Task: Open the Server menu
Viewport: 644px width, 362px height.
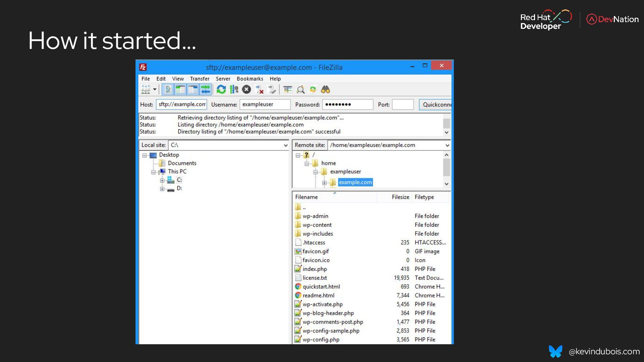Action: pos(223,79)
